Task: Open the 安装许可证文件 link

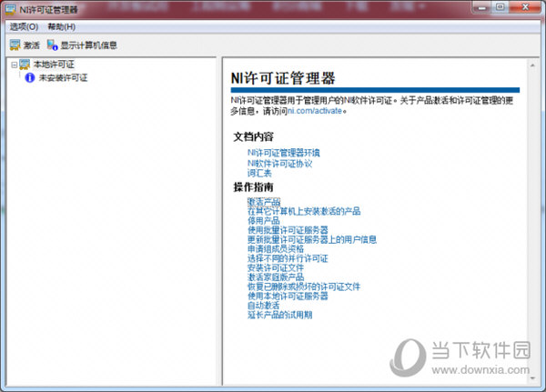Action: [276, 267]
